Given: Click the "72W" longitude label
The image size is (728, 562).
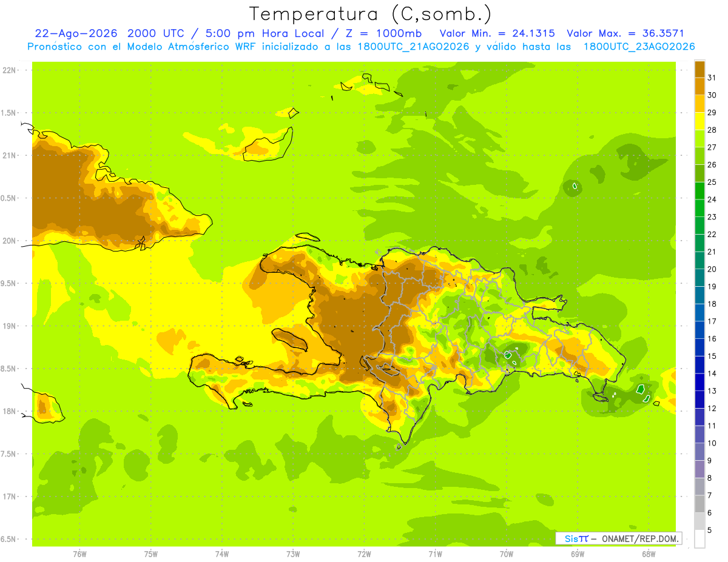Looking at the screenshot, I should point(364,554).
